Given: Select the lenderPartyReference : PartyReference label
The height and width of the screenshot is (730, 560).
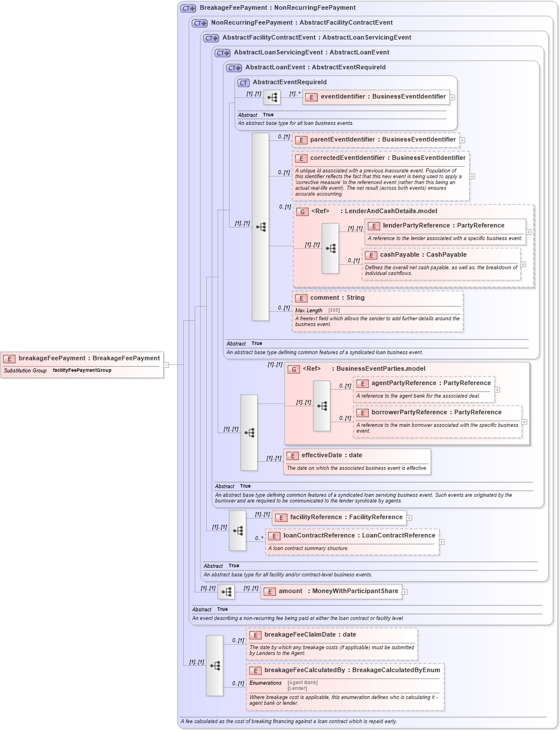Looking at the screenshot, I should coord(436,225).
